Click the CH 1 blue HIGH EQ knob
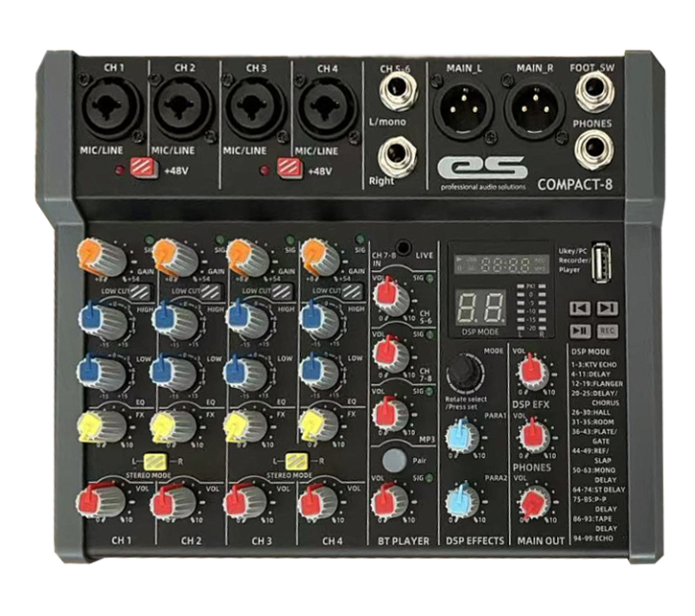The height and width of the screenshot is (616, 695). pyautogui.click(x=103, y=320)
